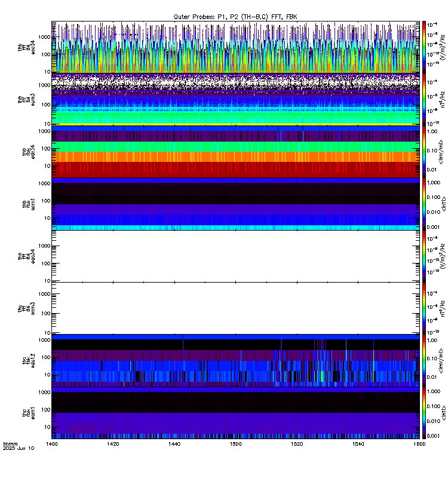
Task: Click the 1000 y-axis tick of thb eac34
Action: 44,37
